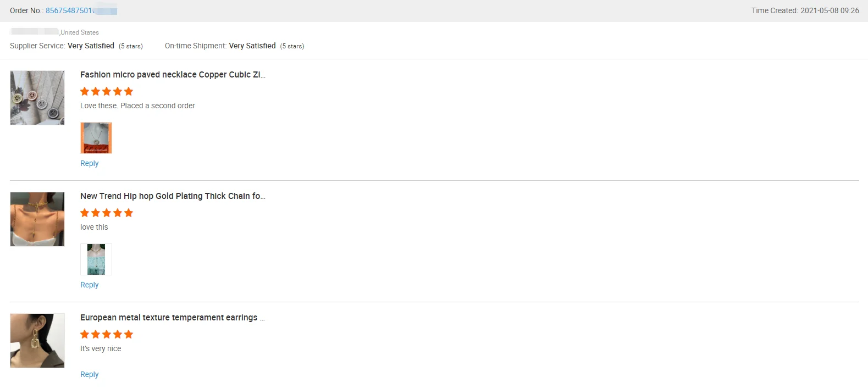Click the necklace pendants product thumbnail

coord(37,98)
